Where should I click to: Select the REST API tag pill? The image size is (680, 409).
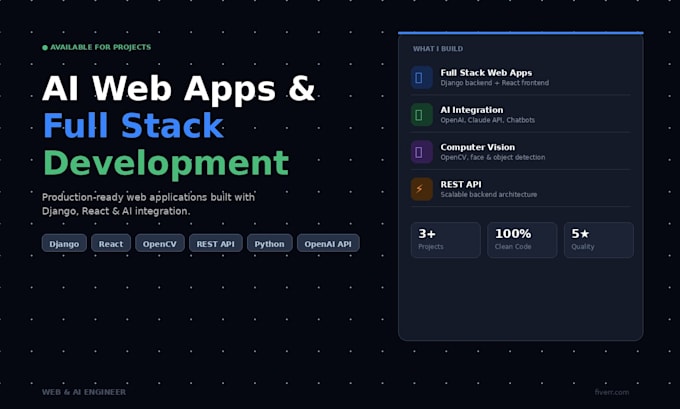click(216, 243)
